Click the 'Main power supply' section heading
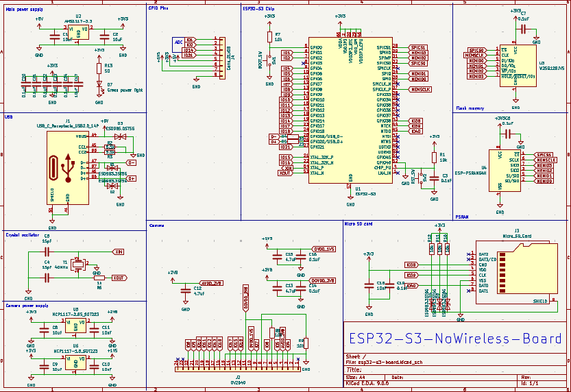 24,9
